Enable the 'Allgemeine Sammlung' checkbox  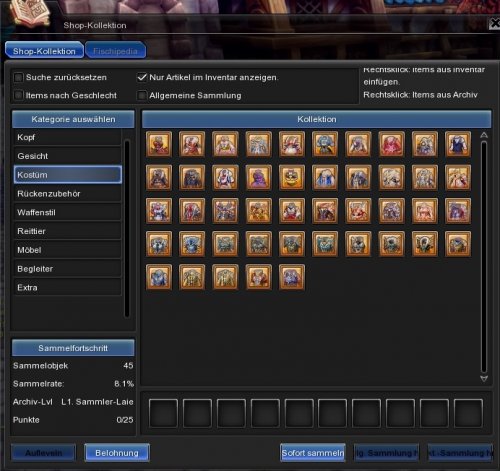[142, 95]
